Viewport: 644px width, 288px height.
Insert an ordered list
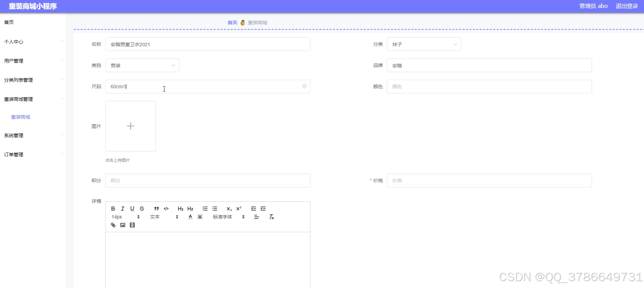205,208
